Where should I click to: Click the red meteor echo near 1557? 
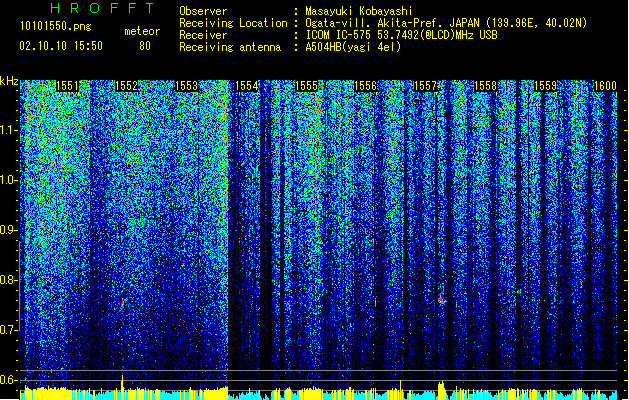tap(441, 299)
